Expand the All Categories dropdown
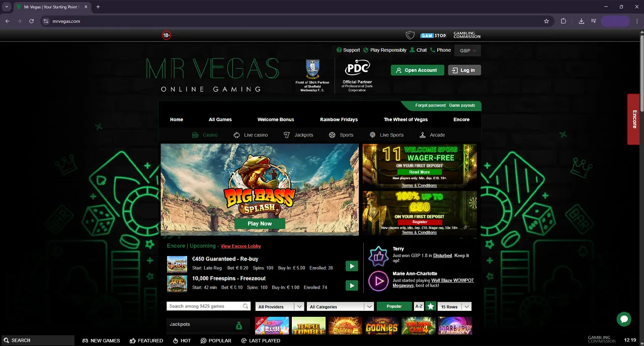 coord(341,307)
